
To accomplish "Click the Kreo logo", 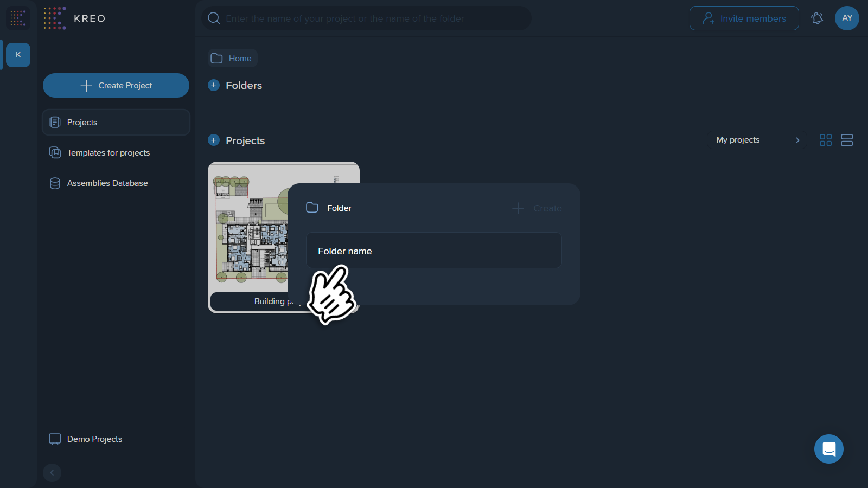I will tap(74, 18).
